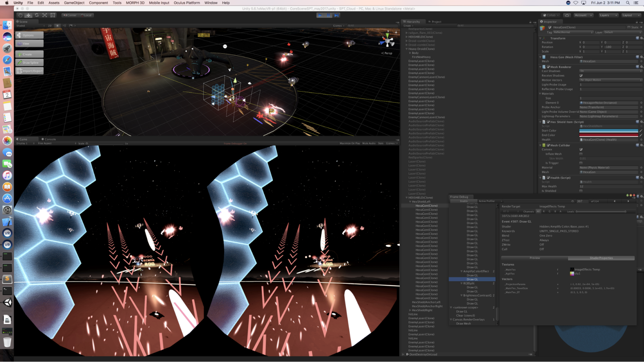Open the Layers dropdown
This screenshot has width=644, height=362.
click(x=608, y=15)
